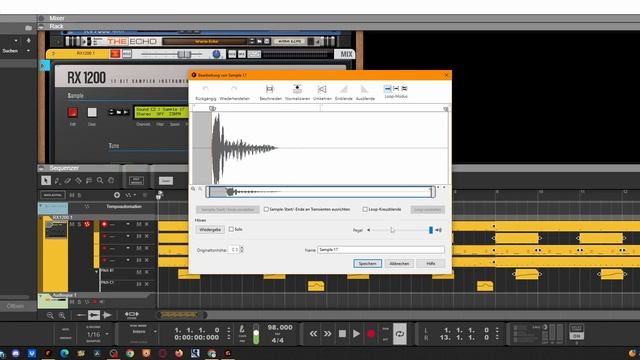Open dropdown on first RX1200 note lane
This screenshot has height=360, width=640.
point(128,224)
